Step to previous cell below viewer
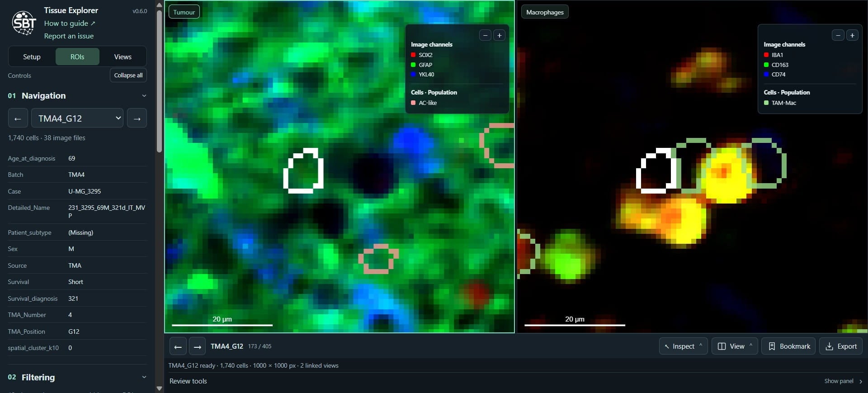The image size is (868, 393). click(x=178, y=347)
